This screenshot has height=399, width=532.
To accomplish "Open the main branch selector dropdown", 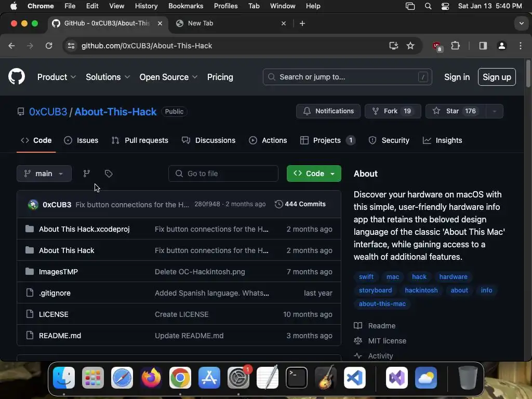I will [x=44, y=174].
